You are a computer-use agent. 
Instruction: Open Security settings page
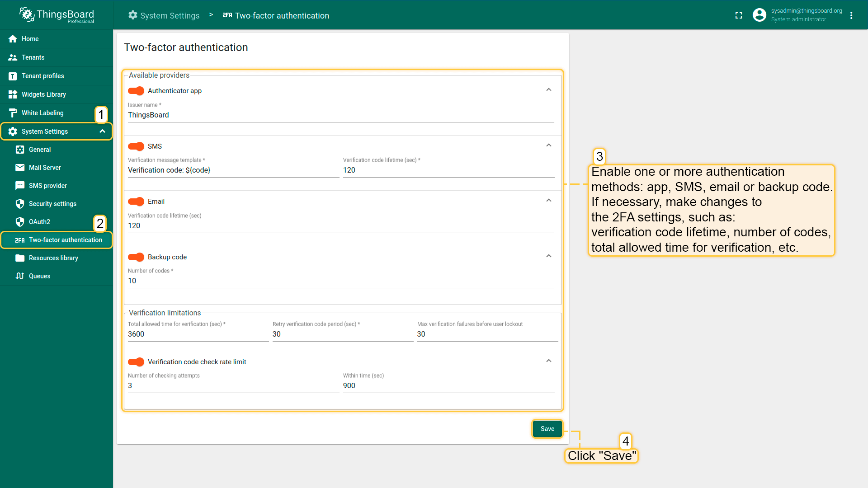pos(57,204)
